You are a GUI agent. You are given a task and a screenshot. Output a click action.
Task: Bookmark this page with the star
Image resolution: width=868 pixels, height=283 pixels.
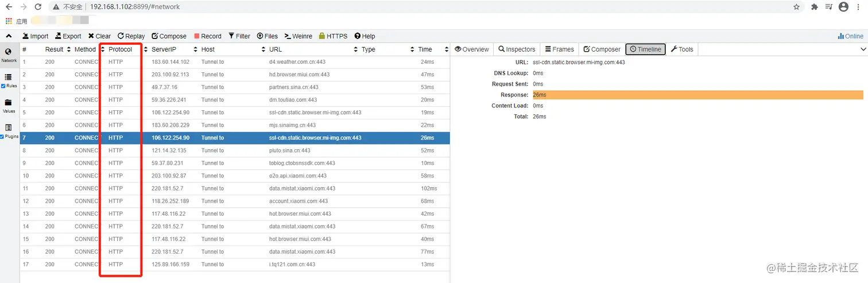(x=797, y=7)
